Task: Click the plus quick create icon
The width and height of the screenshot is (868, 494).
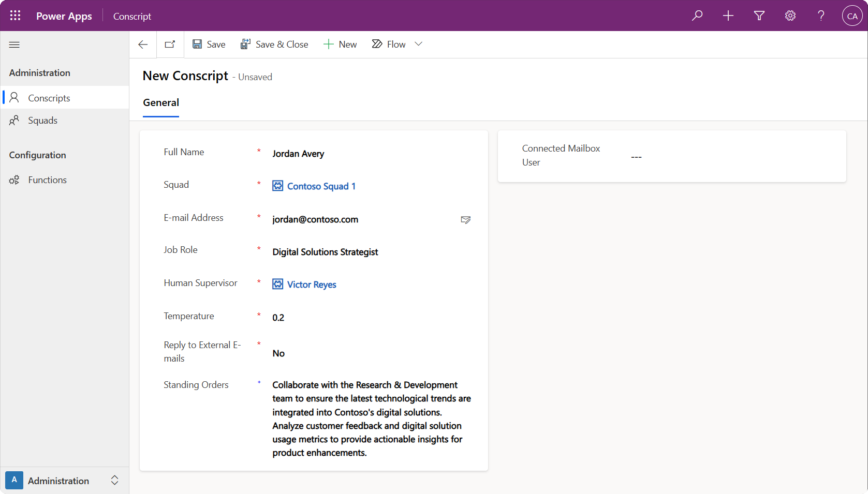Action: [x=728, y=16]
